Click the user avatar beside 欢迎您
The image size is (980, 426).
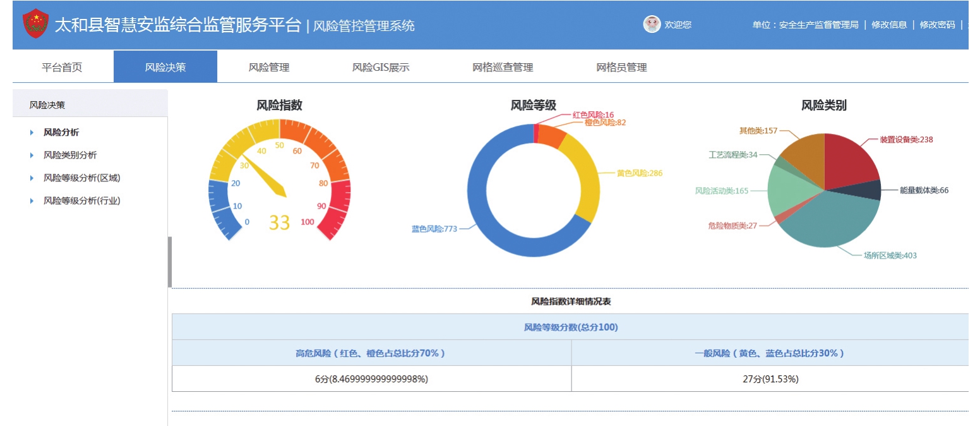(652, 24)
